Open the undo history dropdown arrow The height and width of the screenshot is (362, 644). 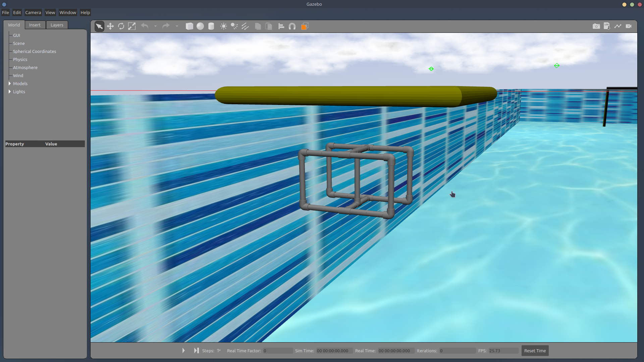[x=155, y=26]
